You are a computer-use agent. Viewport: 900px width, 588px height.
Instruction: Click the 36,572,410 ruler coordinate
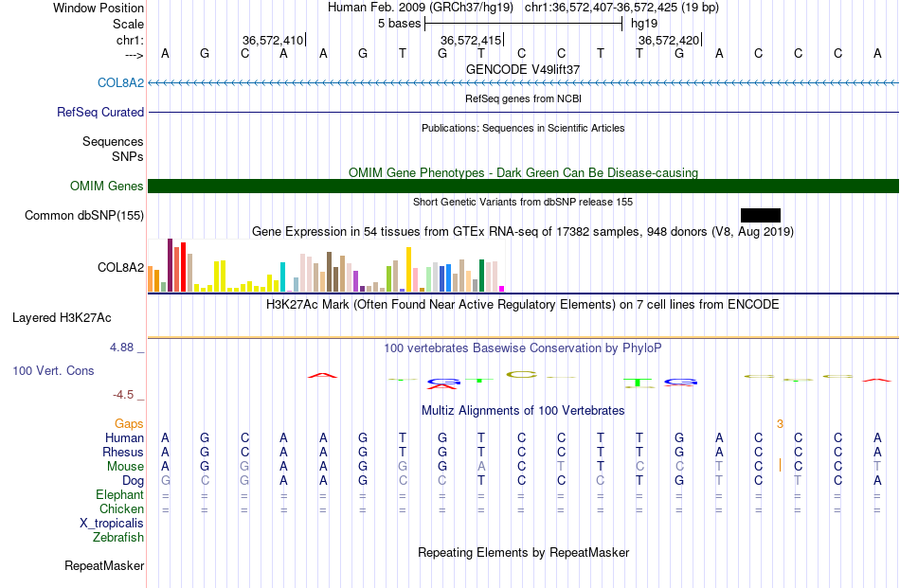coord(273,40)
